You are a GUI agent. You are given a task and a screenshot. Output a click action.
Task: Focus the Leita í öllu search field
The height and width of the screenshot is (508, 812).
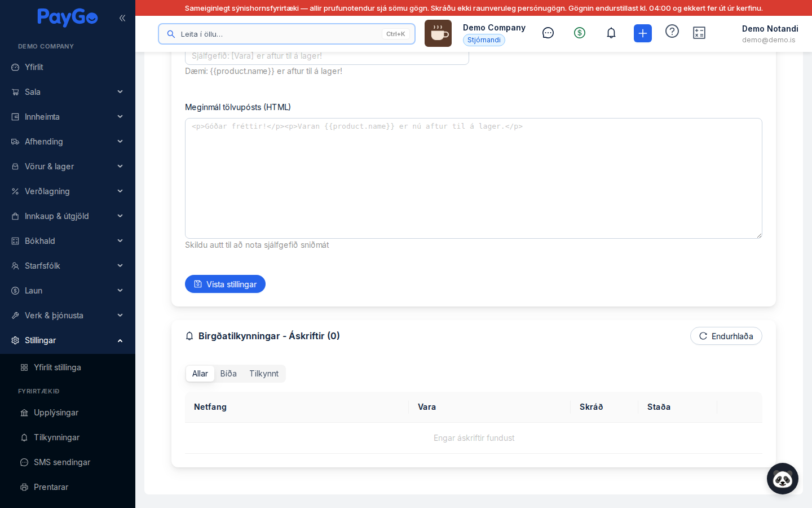286,34
